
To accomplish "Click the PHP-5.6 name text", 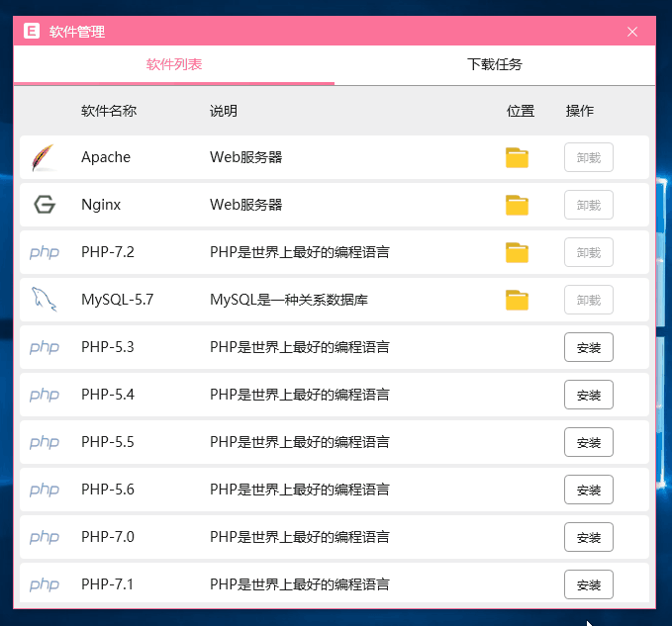I will [108, 490].
